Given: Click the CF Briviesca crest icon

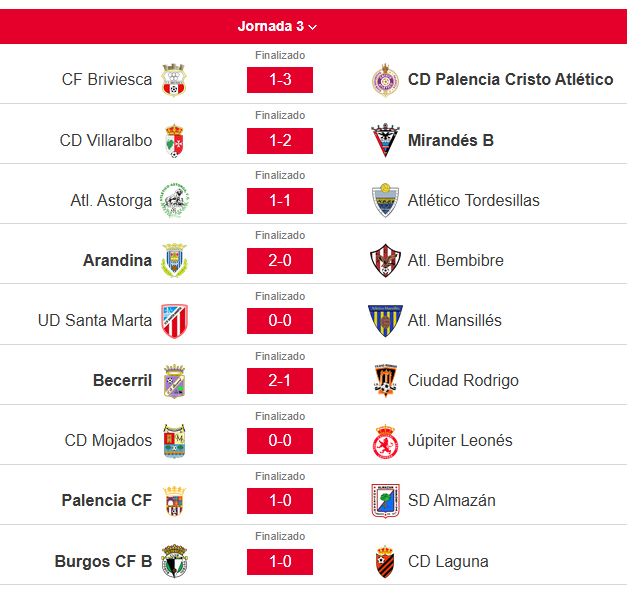Looking at the screenshot, I should [174, 80].
